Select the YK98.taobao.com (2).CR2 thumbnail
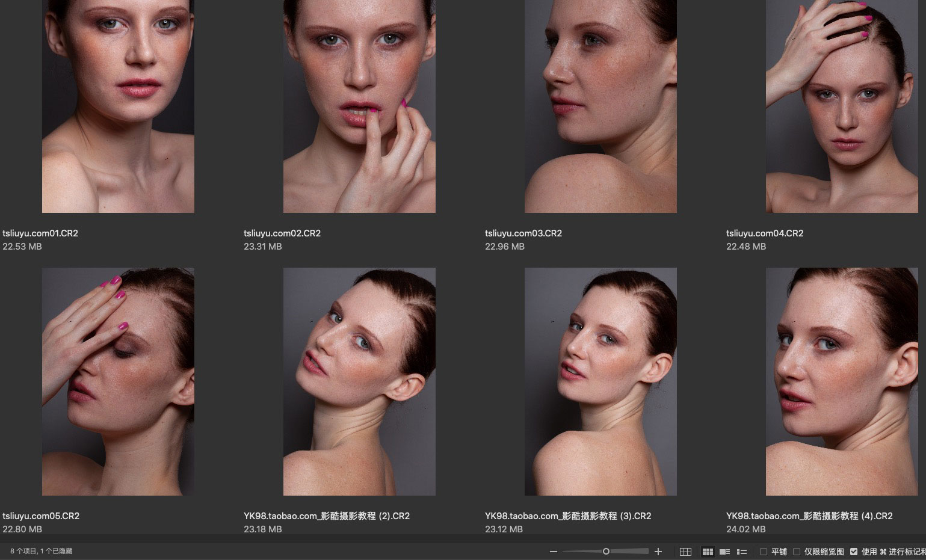Screen dimensions: 926x560 (359, 381)
